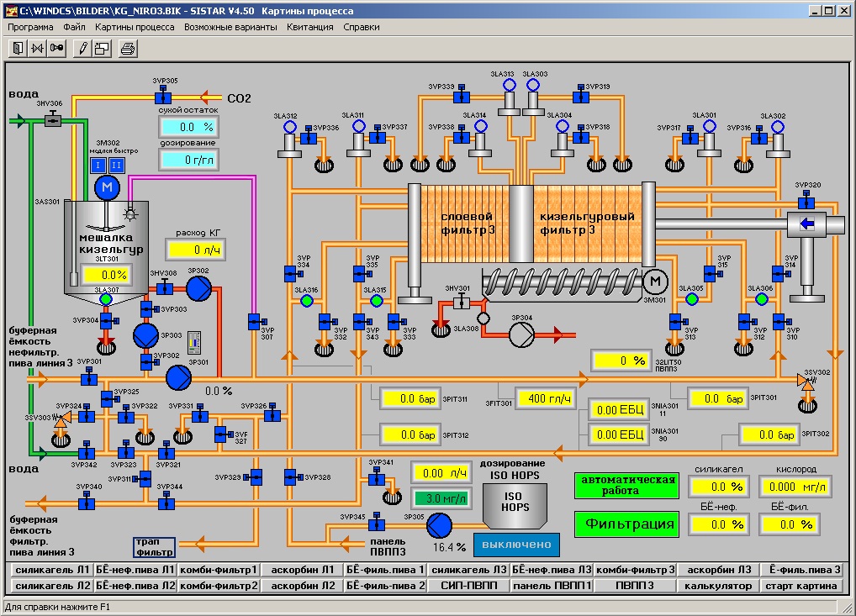Viewport: 856px width, 616px height.
Task: Click valve 3VP320 symbol
Action: point(806,200)
